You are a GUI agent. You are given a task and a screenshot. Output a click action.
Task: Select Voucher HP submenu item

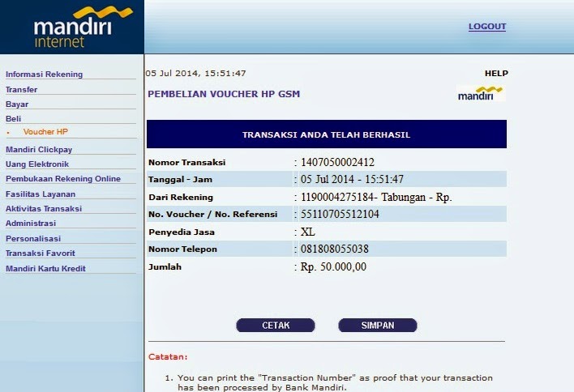pos(45,132)
